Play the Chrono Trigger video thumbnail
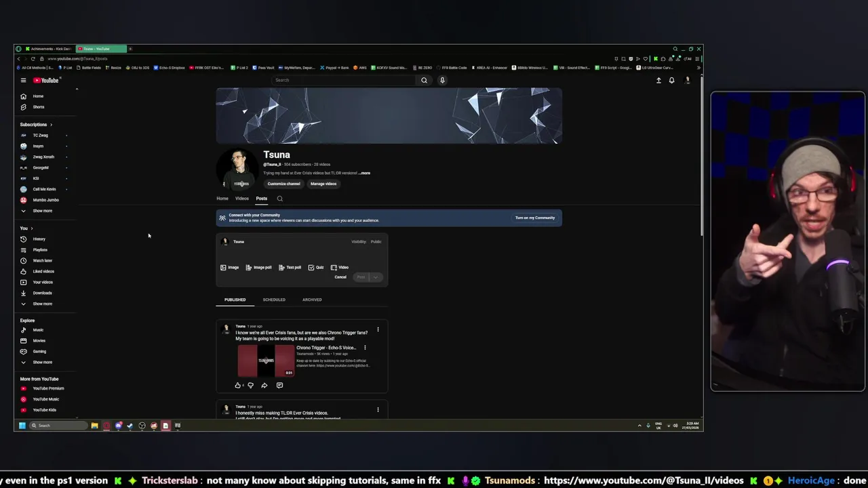 tap(266, 361)
